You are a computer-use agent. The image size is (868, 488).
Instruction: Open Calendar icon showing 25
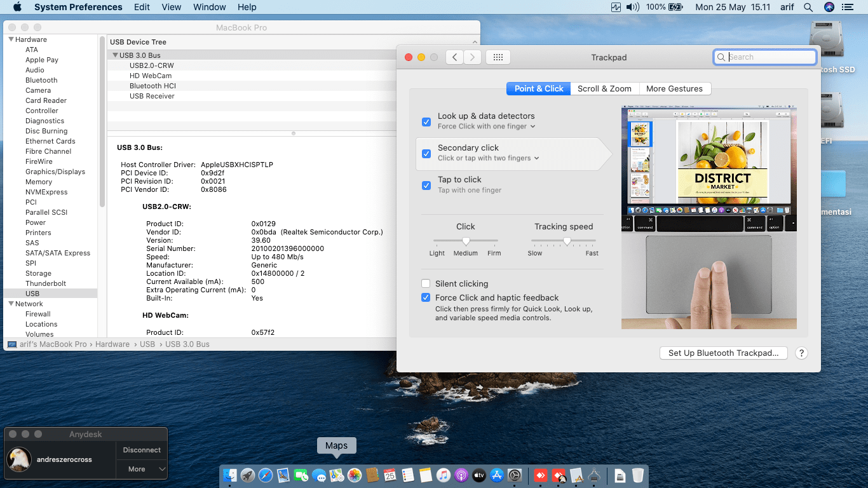390,475
